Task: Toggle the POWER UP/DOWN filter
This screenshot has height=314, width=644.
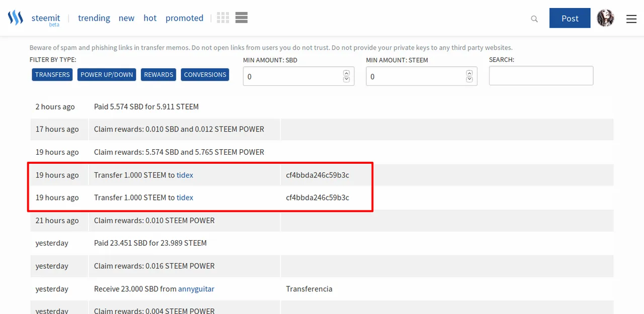Action: pos(107,74)
